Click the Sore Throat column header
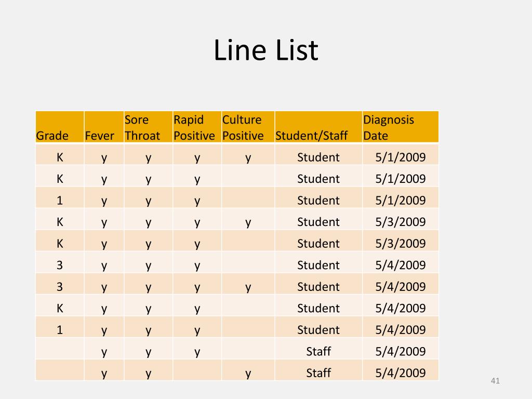Image resolution: width=532 pixels, height=399 pixels. pyautogui.click(x=148, y=127)
